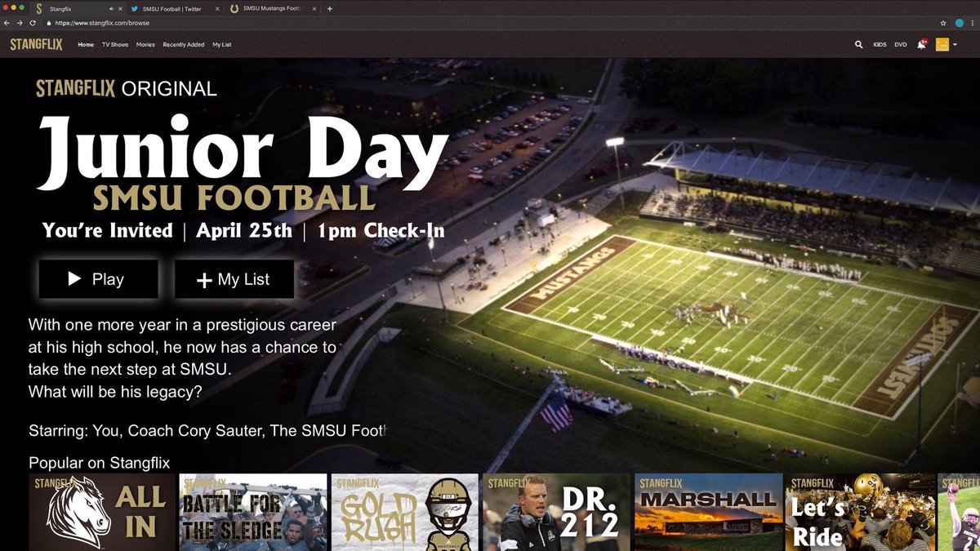Open the Chrome user profile circle
Screen dimensions: 980x551
959,23
